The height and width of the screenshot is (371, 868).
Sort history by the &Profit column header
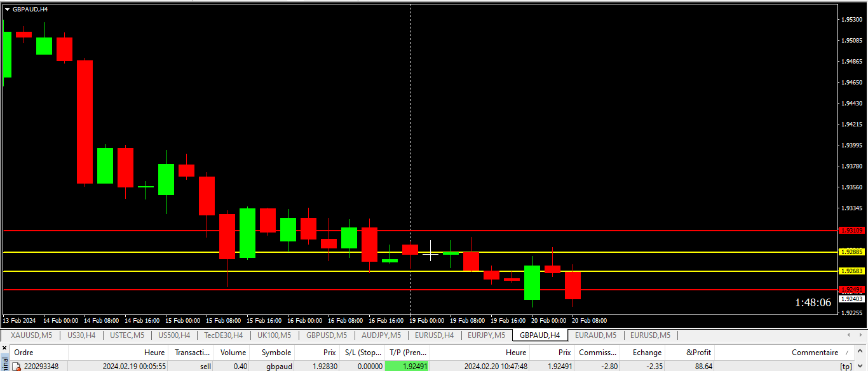tap(699, 352)
